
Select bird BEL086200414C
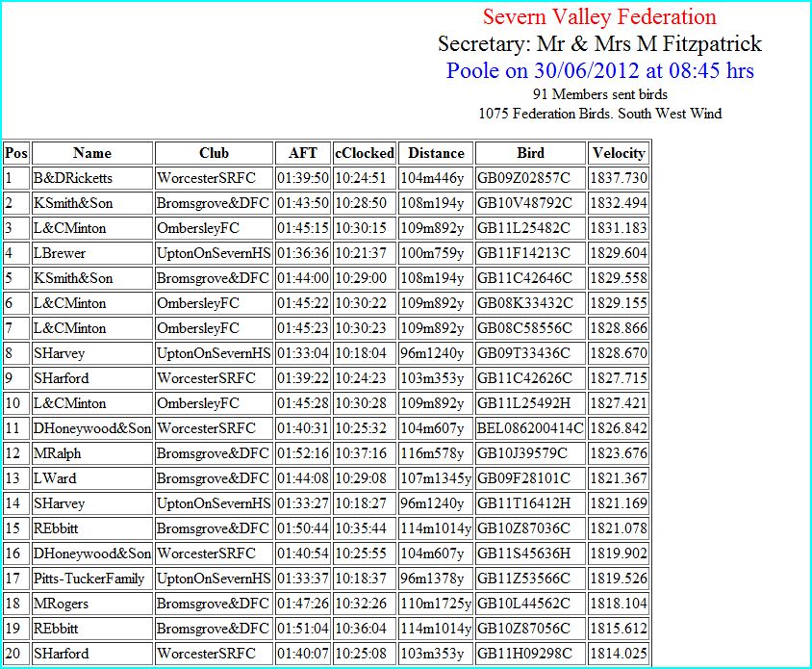(x=530, y=428)
